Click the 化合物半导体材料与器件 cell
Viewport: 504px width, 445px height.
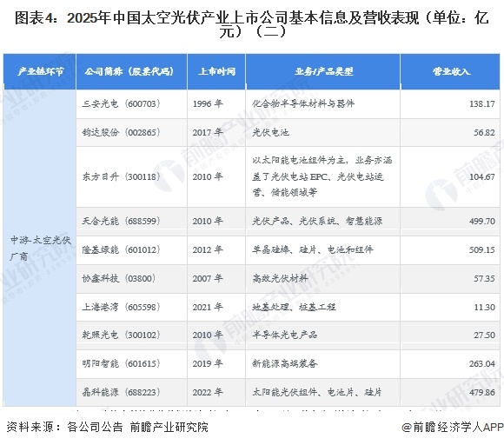click(x=323, y=103)
